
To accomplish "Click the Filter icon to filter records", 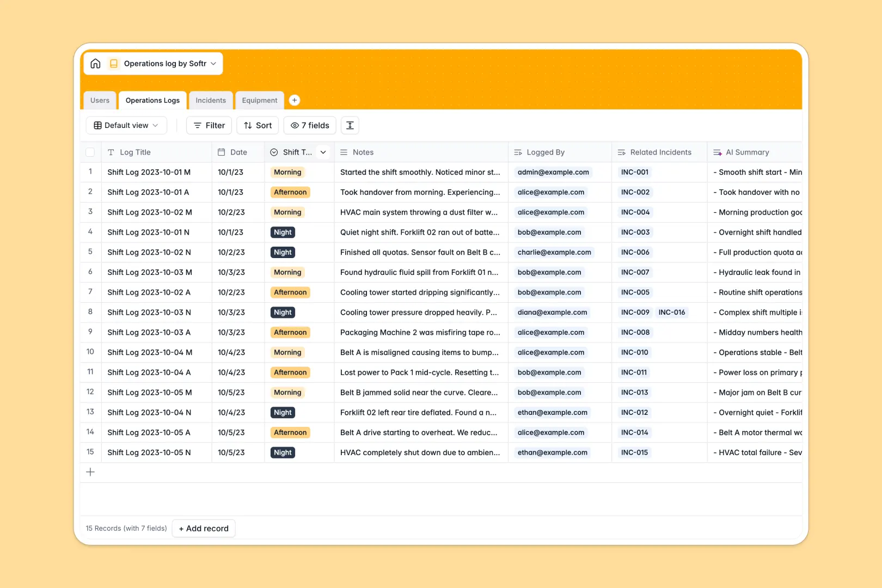I will click(x=197, y=125).
